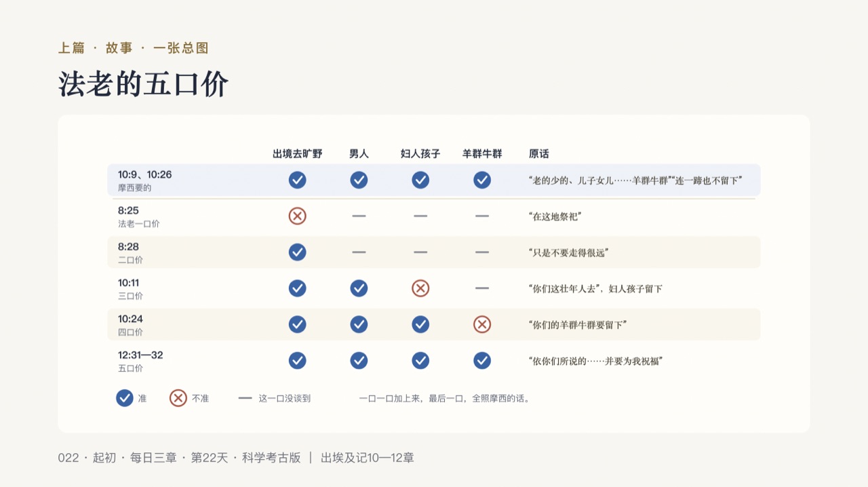
Task: Click the quote ending 并要为我祝福
Action: coord(595,361)
